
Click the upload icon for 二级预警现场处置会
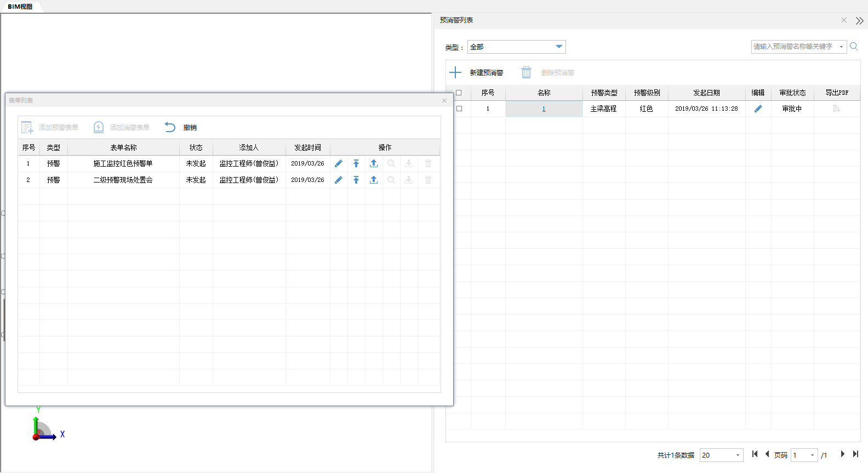tap(374, 180)
